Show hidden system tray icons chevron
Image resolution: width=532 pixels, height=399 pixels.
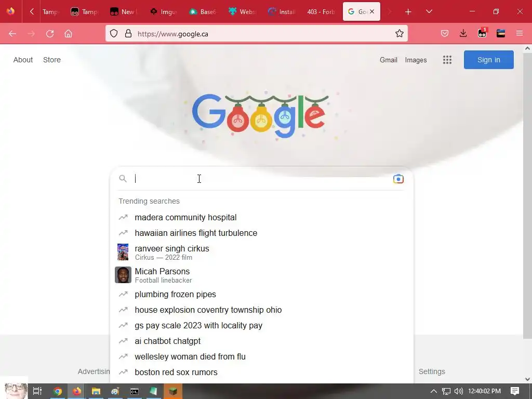tap(434, 391)
